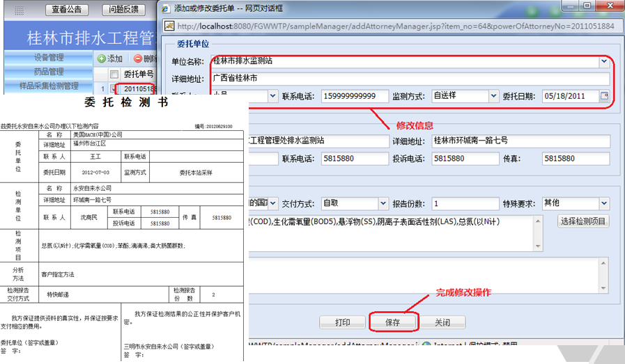This screenshot has width=625, height=364.
Task: Click the 打印 (Print) button
Action: pos(342,322)
